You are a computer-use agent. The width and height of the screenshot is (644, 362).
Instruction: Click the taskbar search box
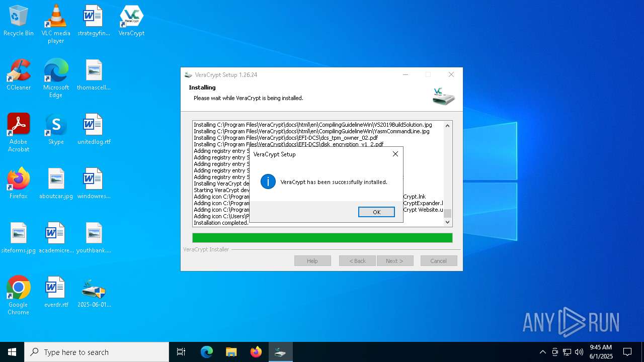coord(97,352)
